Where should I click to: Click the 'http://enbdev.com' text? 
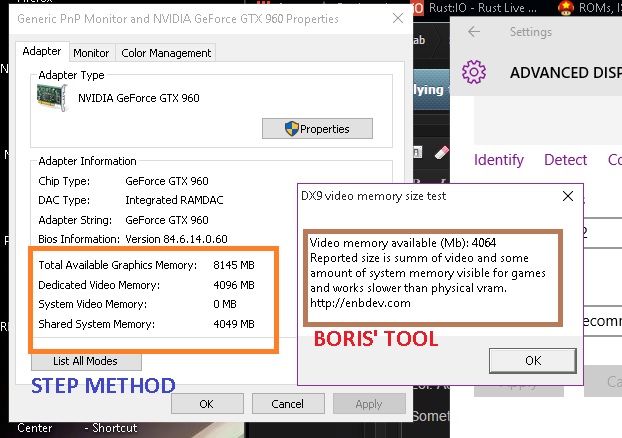point(360,303)
